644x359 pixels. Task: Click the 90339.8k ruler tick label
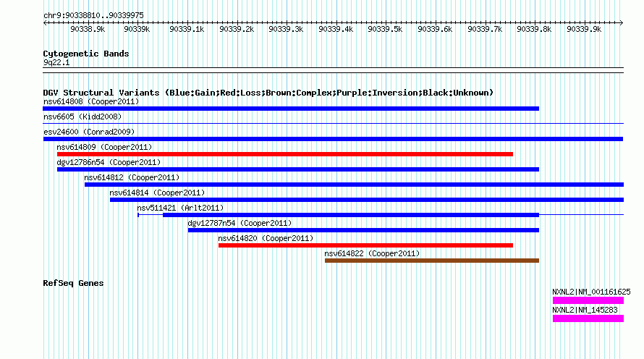click(x=534, y=29)
